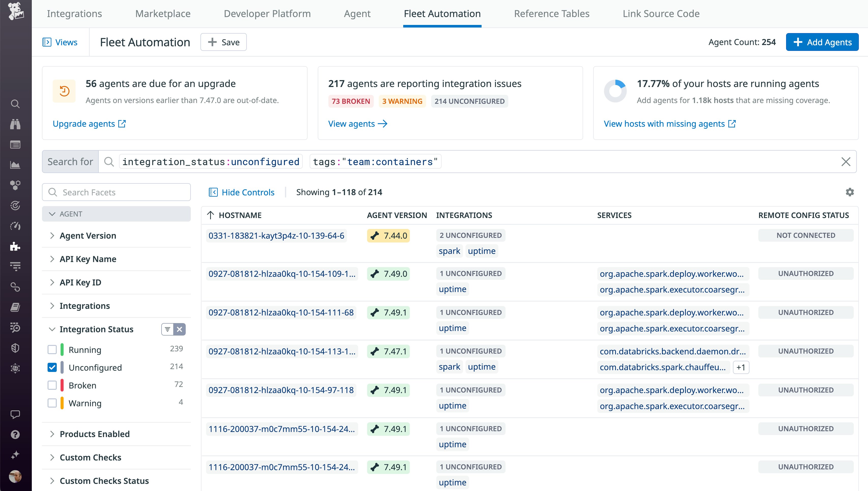Open the table settings gear above Remote Config Status
The width and height of the screenshot is (868, 491).
tap(850, 192)
